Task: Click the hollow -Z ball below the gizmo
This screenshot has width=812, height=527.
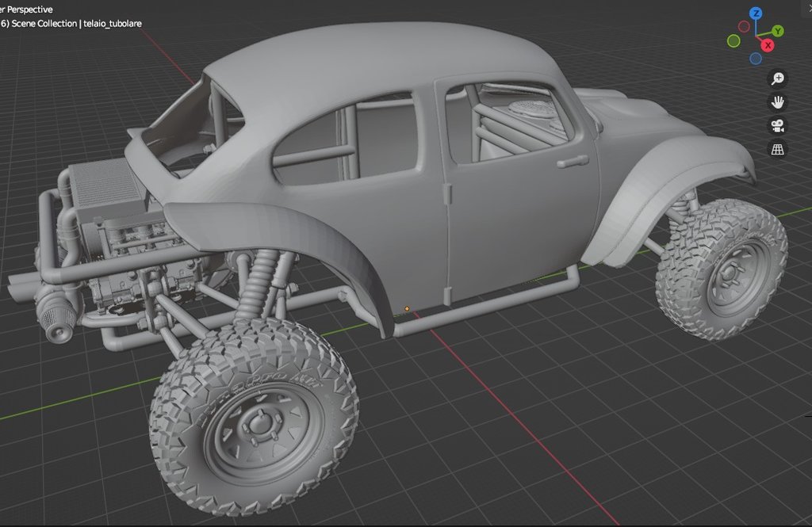Action: point(756,59)
